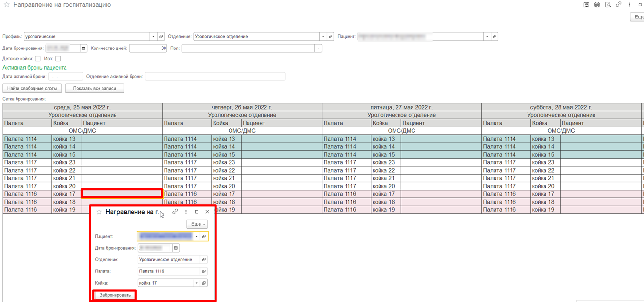Screen dimensions: 644x302
Task: Click the save (floppy disk) icon
Action: click(x=586, y=5)
